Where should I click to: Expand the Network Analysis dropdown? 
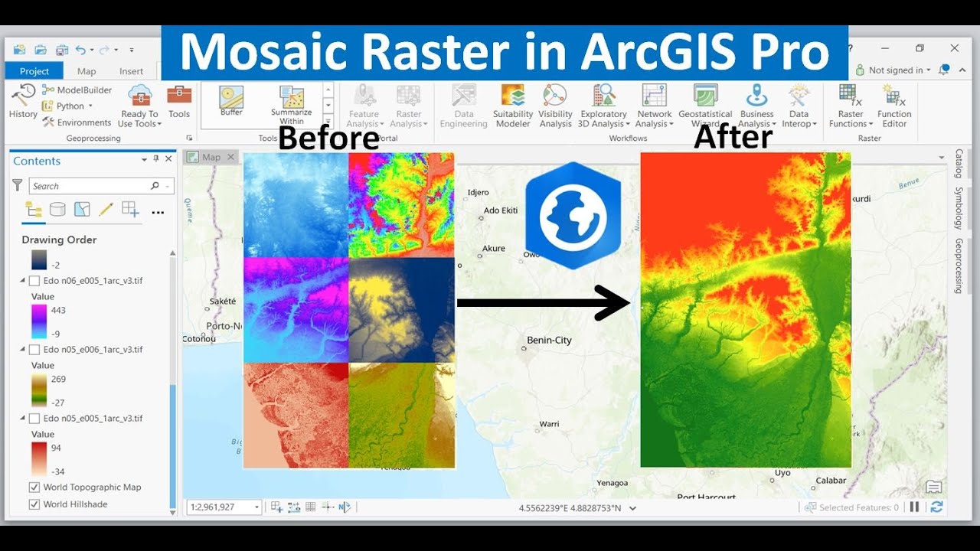click(x=654, y=106)
